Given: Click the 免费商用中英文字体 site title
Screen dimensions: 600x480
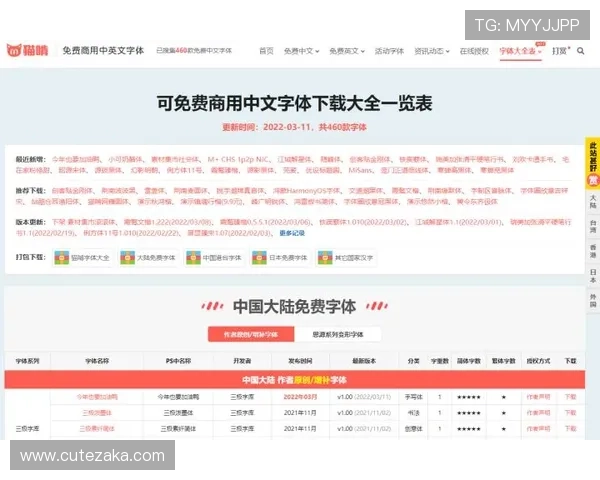Looking at the screenshot, I should pyautogui.click(x=103, y=50).
